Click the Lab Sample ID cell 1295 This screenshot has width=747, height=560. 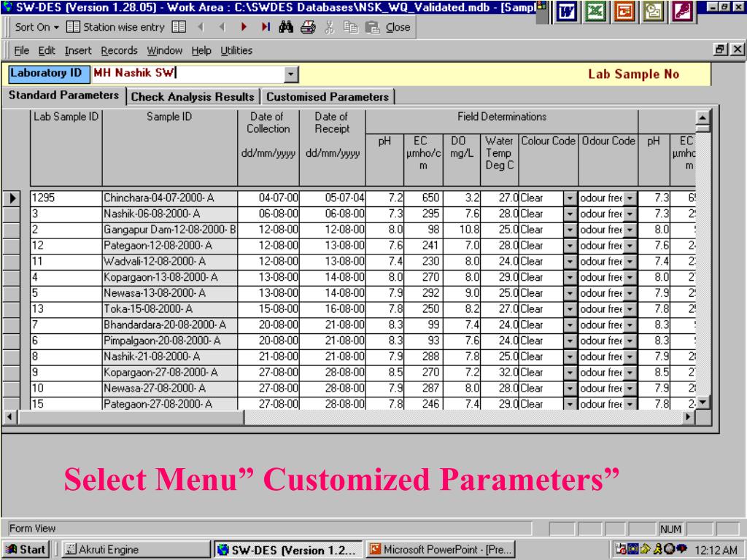click(66, 198)
